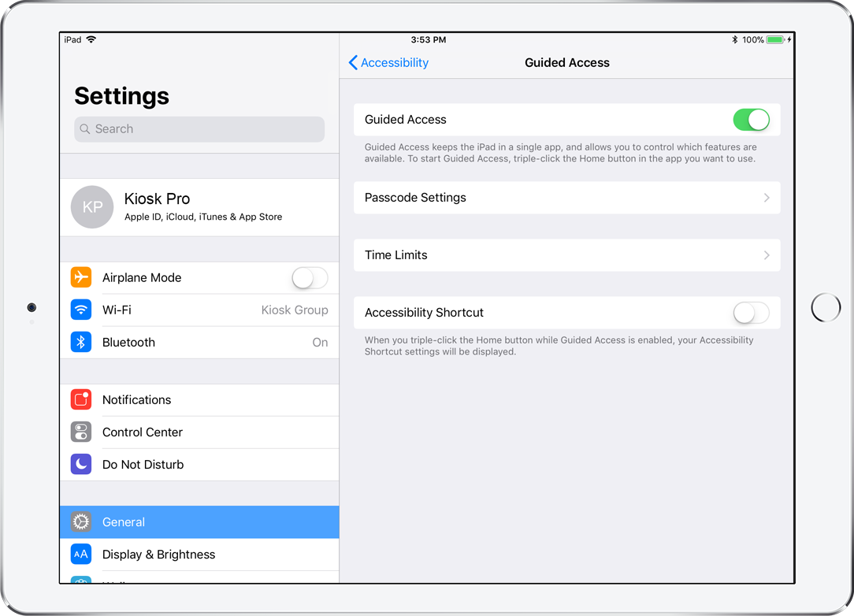Viewport: 854px width, 616px height.
Task: Open Passcode Settings row
Action: [x=567, y=198]
